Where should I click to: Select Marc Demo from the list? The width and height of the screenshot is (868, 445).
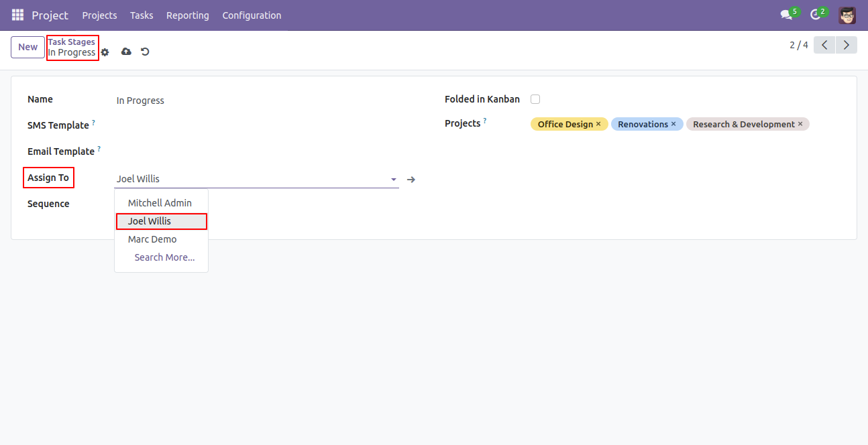(x=161, y=239)
